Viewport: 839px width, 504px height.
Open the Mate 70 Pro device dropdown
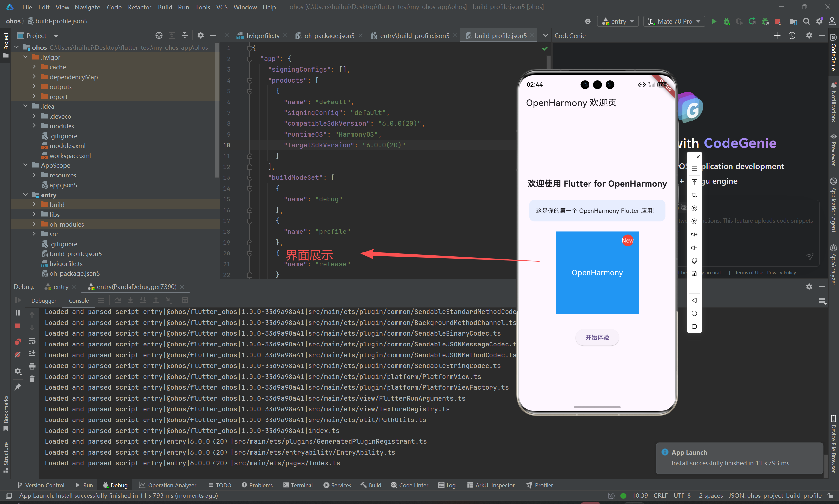click(x=674, y=21)
